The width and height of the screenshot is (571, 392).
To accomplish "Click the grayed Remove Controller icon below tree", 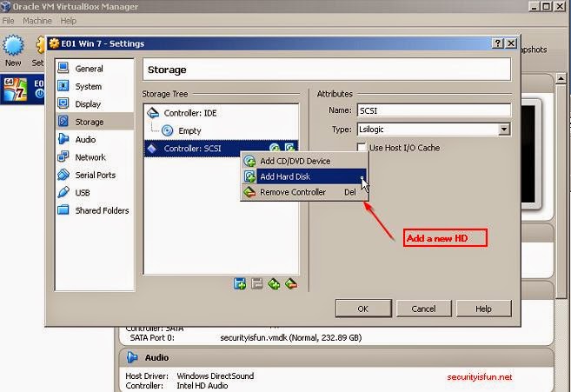I will point(256,283).
